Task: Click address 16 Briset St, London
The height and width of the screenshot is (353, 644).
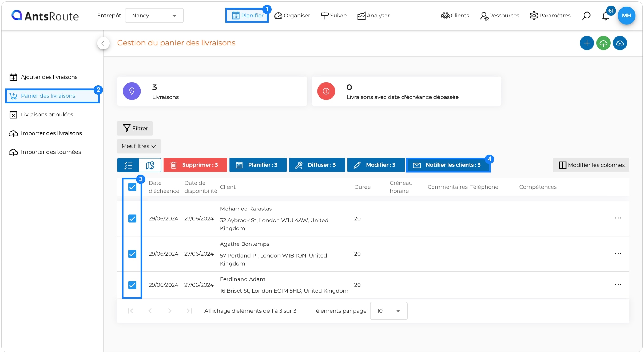Action: pyautogui.click(x=284, y=291)
